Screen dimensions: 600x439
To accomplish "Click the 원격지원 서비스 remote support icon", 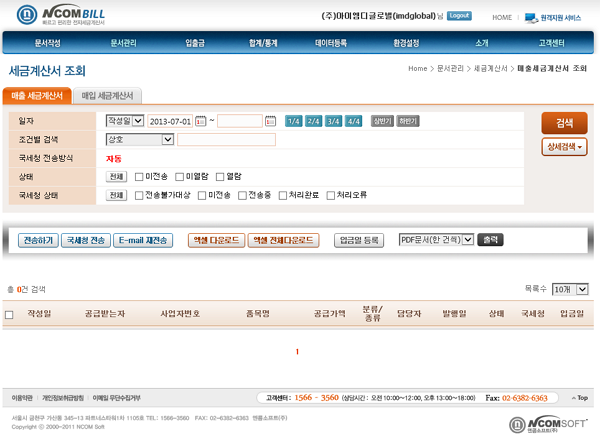I will tap(531, 18).
